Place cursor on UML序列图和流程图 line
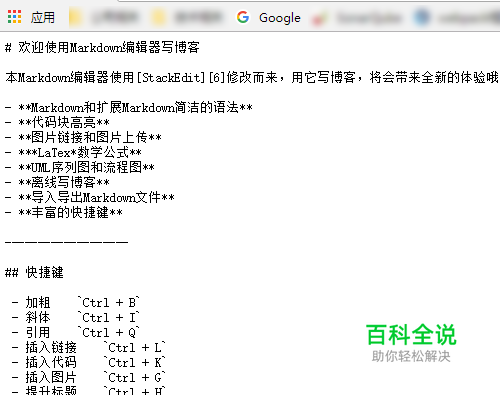 [x=80, y=167]
